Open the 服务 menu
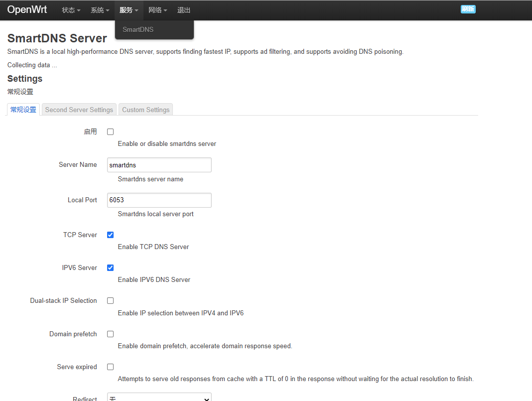Screen dimensions: 532x401 (129, 10)
